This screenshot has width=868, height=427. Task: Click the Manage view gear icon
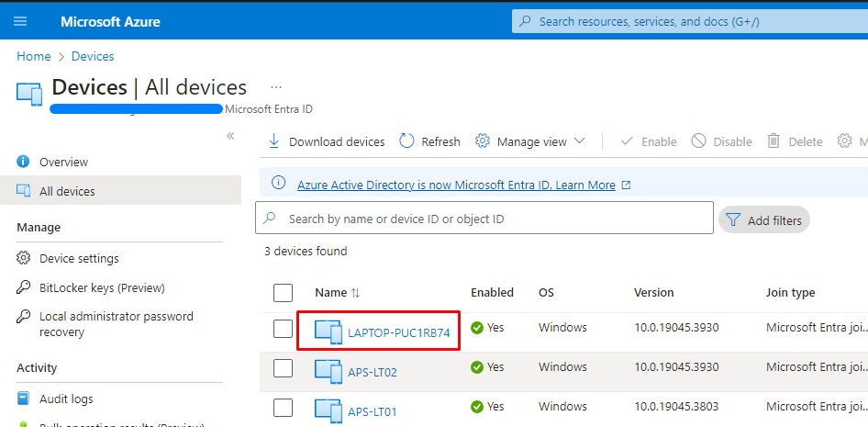click(483, 141)
